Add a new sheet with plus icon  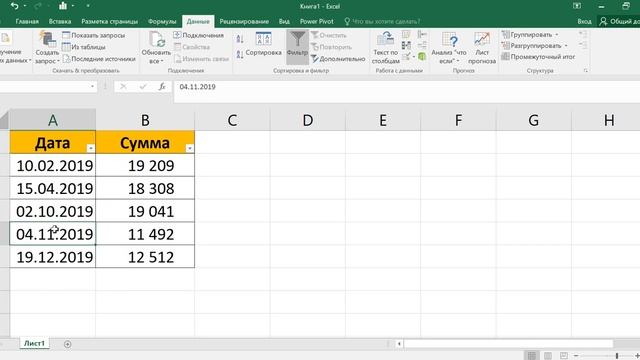pyautogui.click(x=67, y=344)
